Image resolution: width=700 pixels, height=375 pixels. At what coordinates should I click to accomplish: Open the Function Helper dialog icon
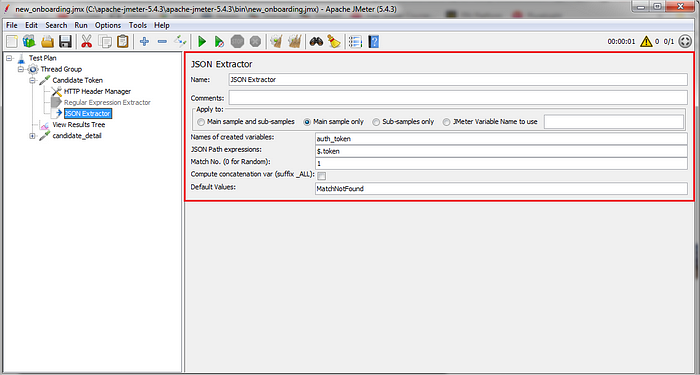tap(355, 42)
